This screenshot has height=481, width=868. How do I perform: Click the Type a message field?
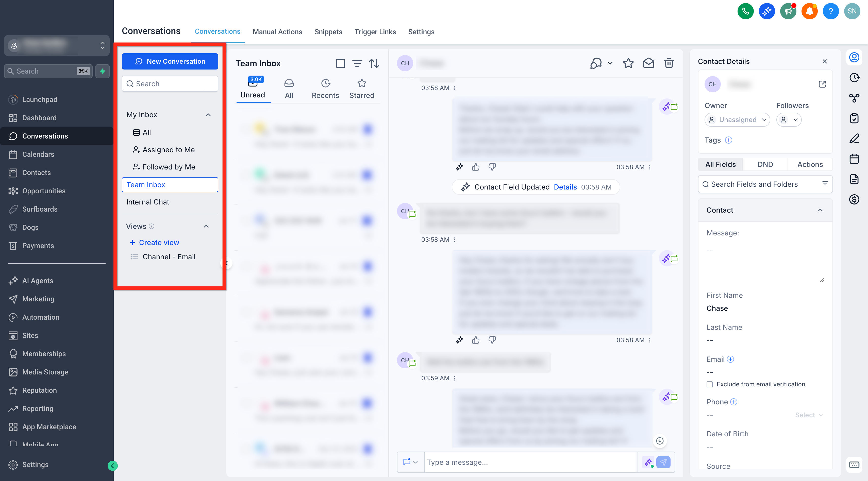click(x=531, y=462)
